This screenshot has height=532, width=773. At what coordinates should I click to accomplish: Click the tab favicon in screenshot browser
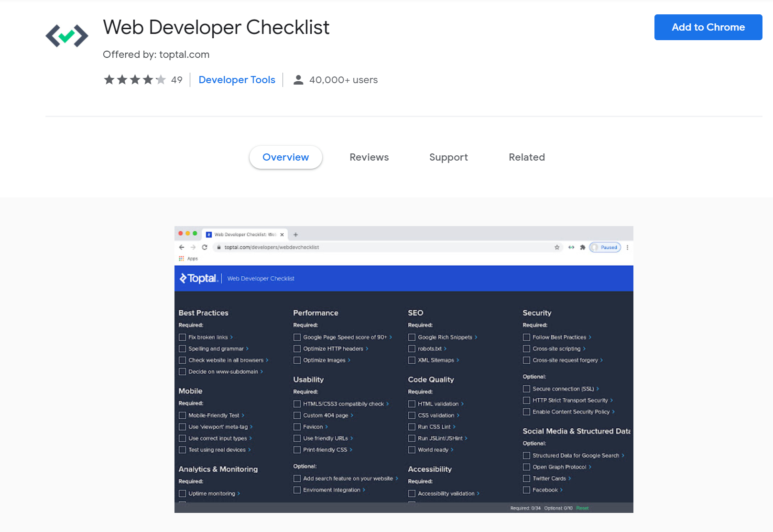(x=209, y=235)
